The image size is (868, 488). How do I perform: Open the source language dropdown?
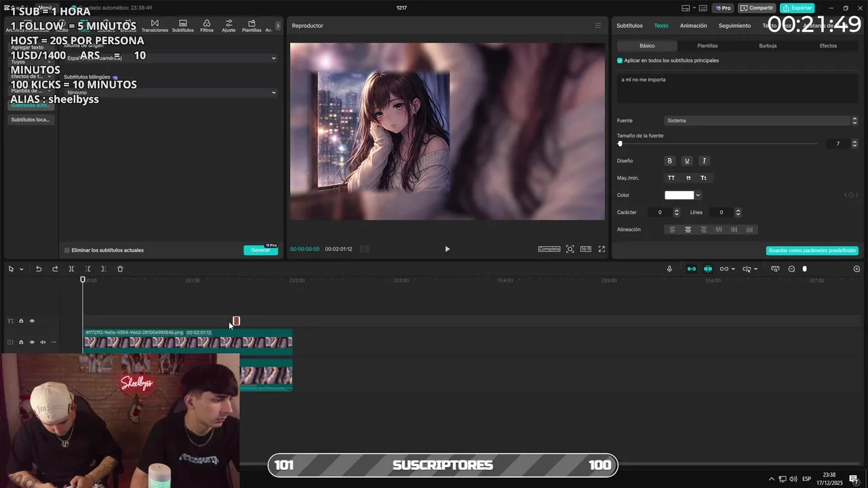click(170, 58)
